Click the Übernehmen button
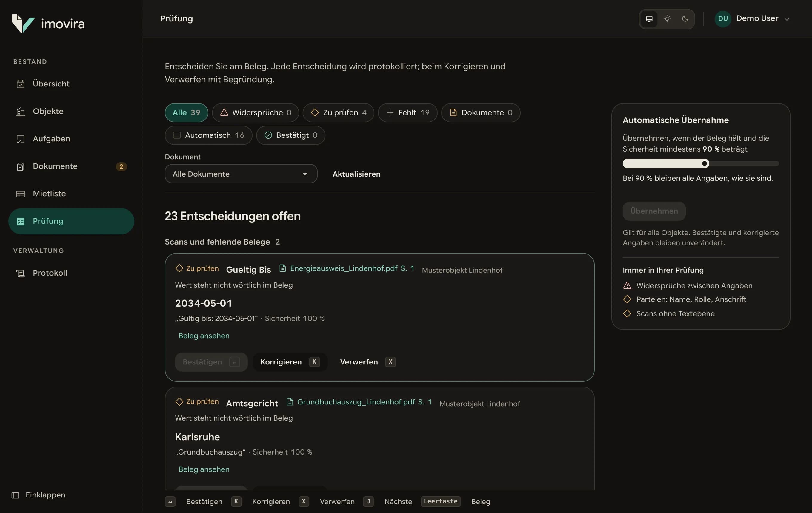 pyautogui.click(x=654, y=211)
